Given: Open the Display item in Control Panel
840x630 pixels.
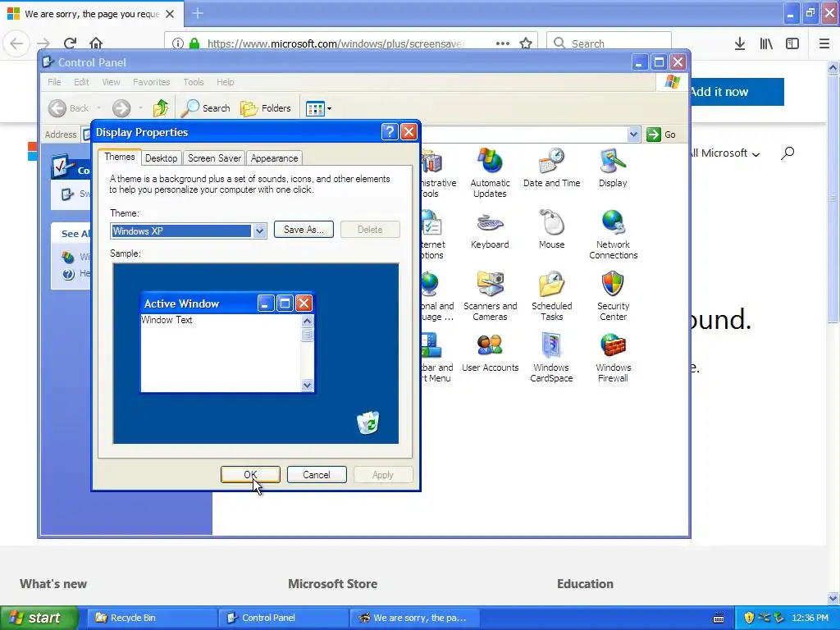Looking at the screenshot, I should click(612, 167).
